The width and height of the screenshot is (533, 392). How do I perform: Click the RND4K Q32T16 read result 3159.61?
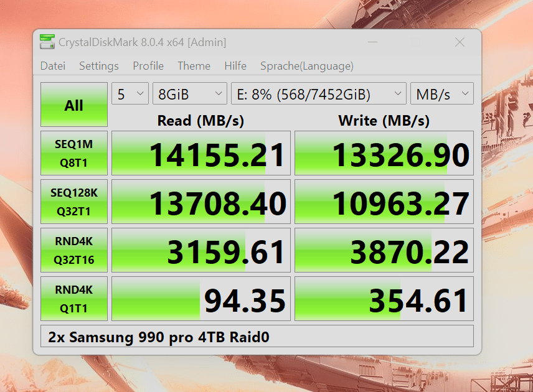pos(201,250)
